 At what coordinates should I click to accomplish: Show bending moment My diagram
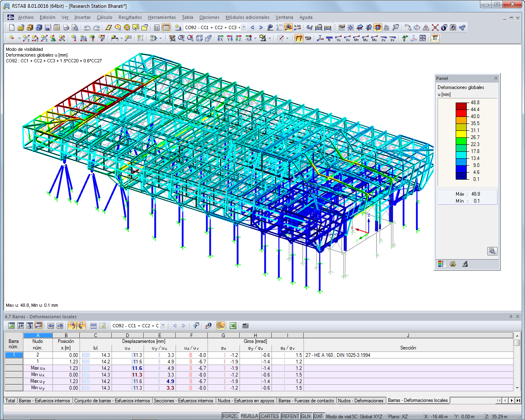click(x=365, y=38)
